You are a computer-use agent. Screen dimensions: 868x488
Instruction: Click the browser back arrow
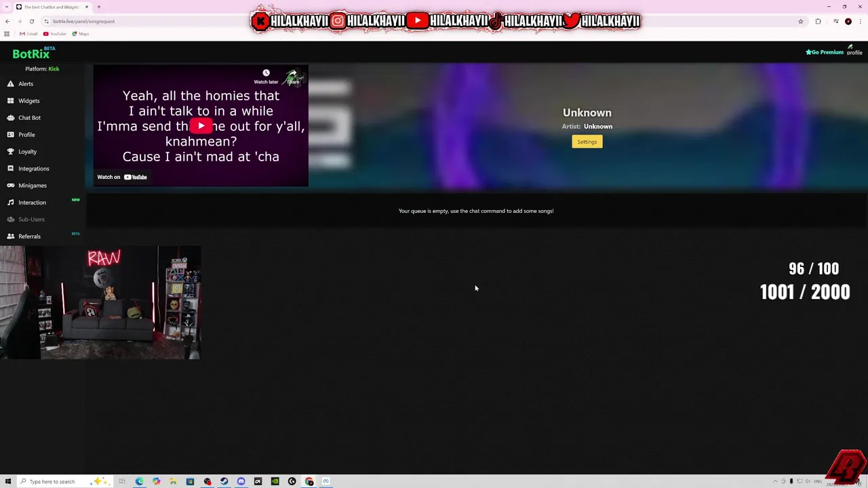coord(7,21)
